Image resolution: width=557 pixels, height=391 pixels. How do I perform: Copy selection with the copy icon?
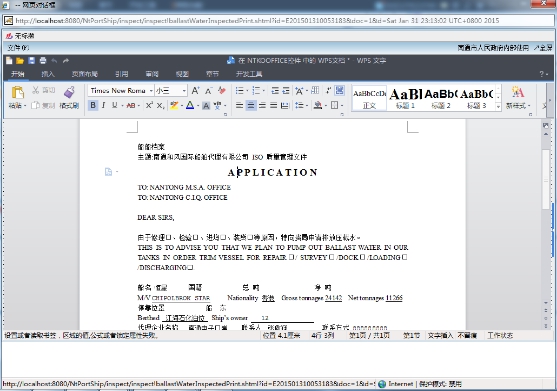pos(35,105)
